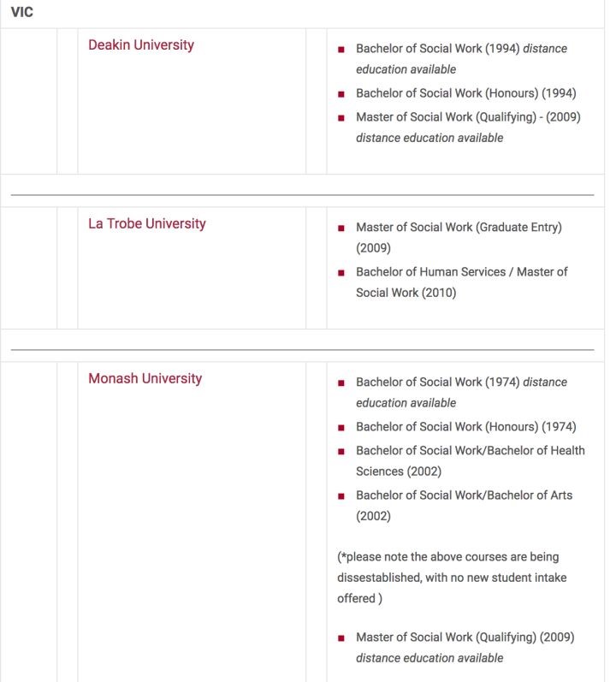The height and width of the screenshot is (682, 616).
Task: Click the Bachelor of Health Sciences (2002) entry
Action: (x=471, y=450)
